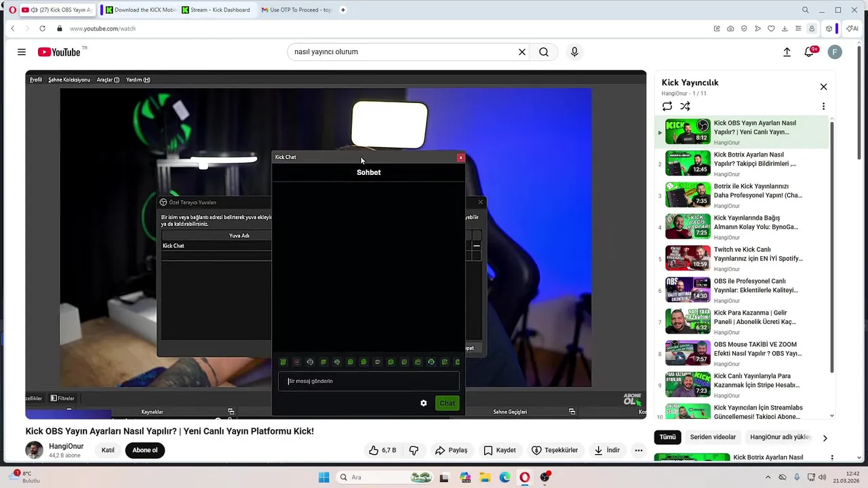Open Kick Para Kazanma playlist video
Screen dimensions: 868x488
pos(742,322)
